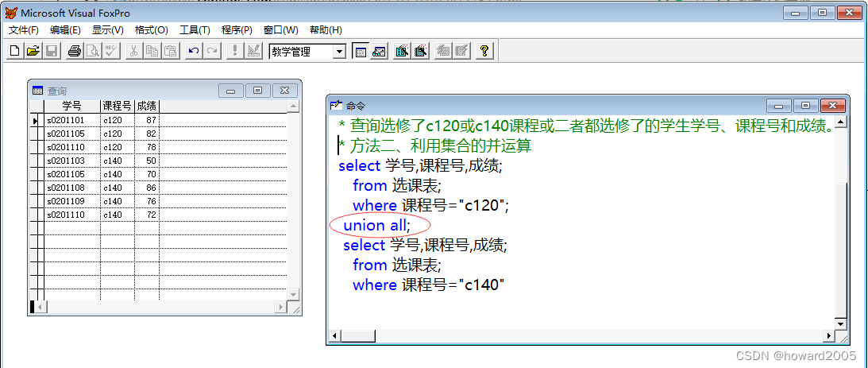
Task: Select cell s0201108 in query results
Action: tap(72, 188)
